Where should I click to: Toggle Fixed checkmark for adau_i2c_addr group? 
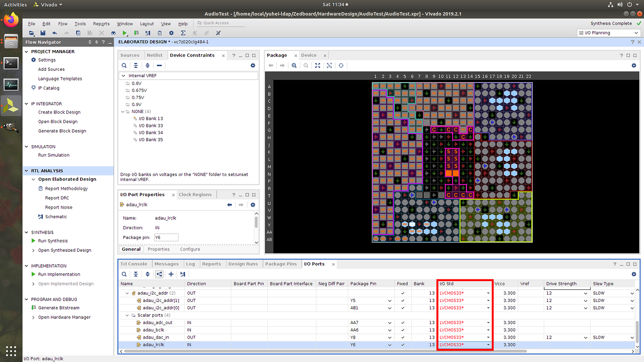pyautogui.click(x=402, y=293)
